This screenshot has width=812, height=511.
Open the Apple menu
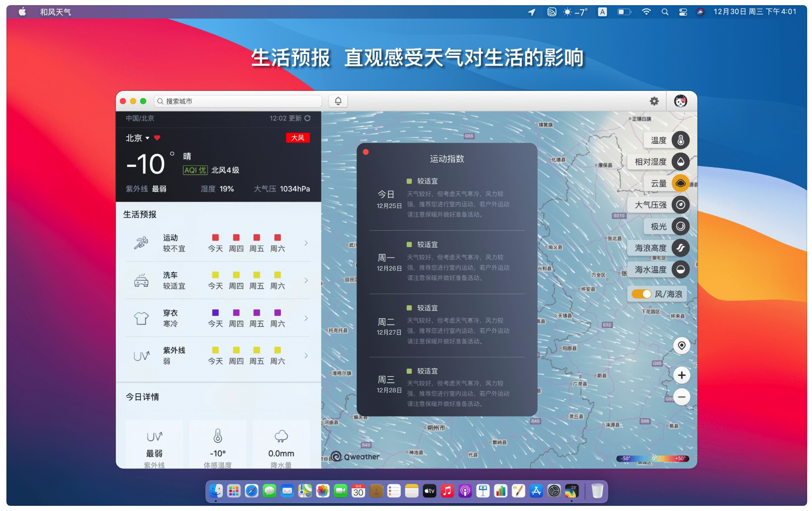[x=22, y=12]
